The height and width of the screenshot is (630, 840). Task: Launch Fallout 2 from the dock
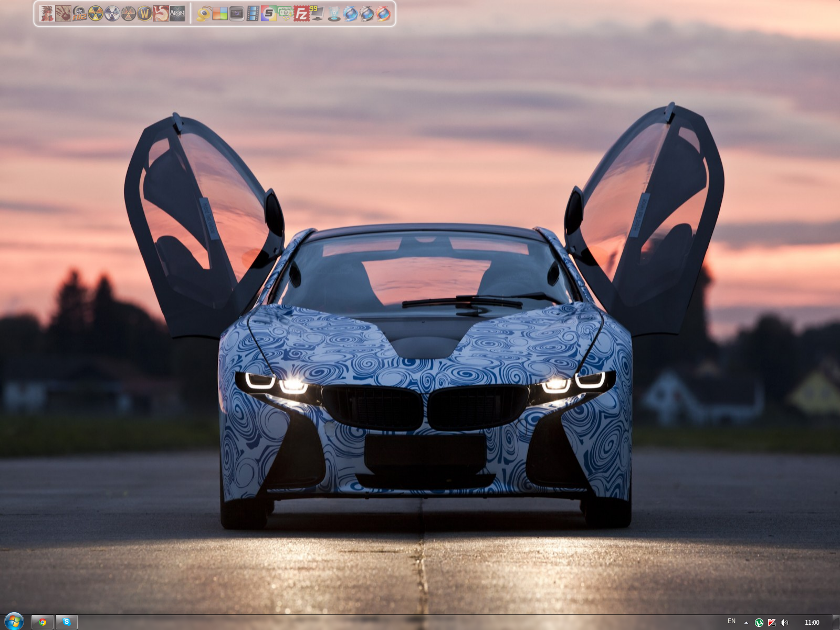pos(79,14)
